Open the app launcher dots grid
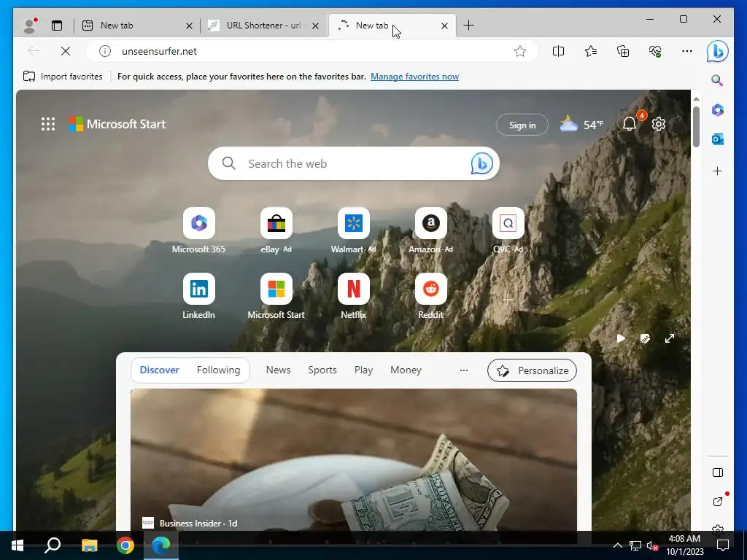This screenshot has width=747, height=560. (x=48, y=124)
